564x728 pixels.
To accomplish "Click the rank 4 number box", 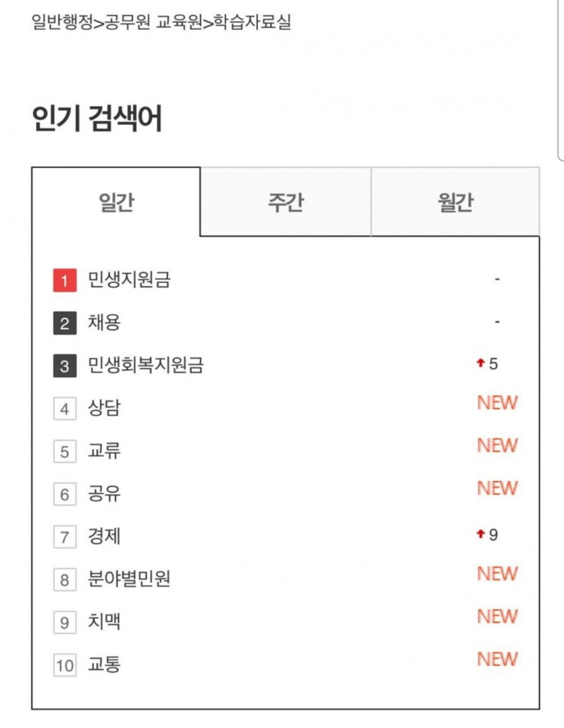I will pyautogui.click(x=65, y=409).
